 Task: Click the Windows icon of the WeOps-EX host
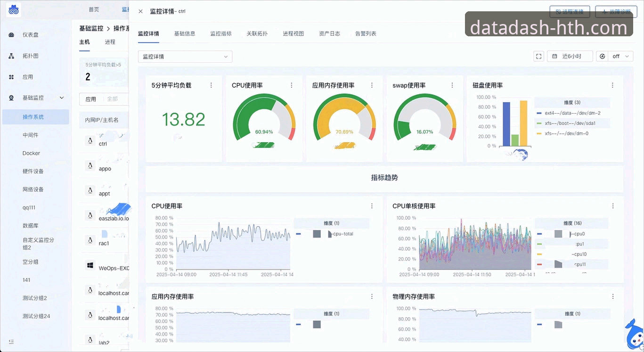(90, 265)
